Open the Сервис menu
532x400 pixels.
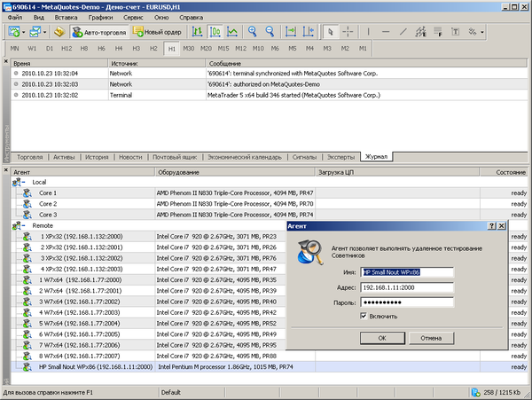click(133, 18)
